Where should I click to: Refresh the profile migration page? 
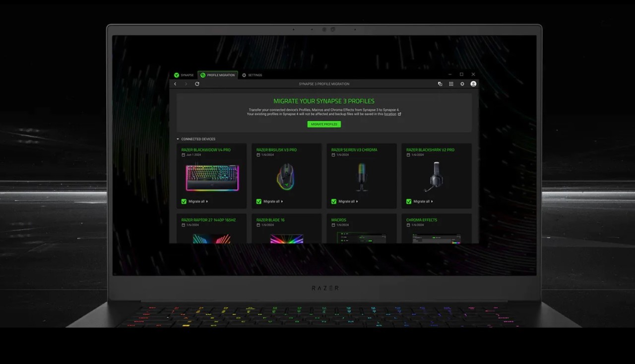(x=197, y=84)
